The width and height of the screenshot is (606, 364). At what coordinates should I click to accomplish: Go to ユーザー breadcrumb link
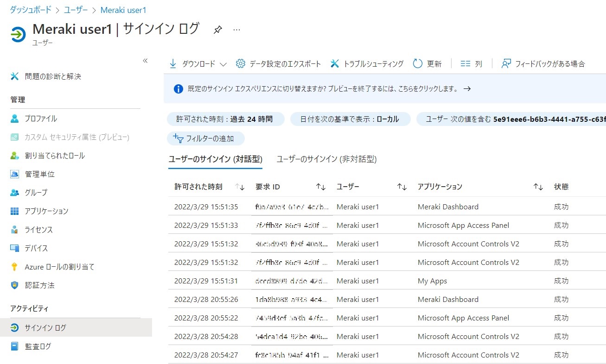[x=76, y=10]
